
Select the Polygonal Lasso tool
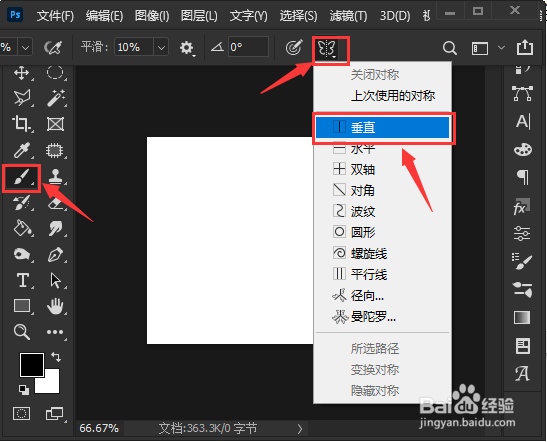coord(22,98)
